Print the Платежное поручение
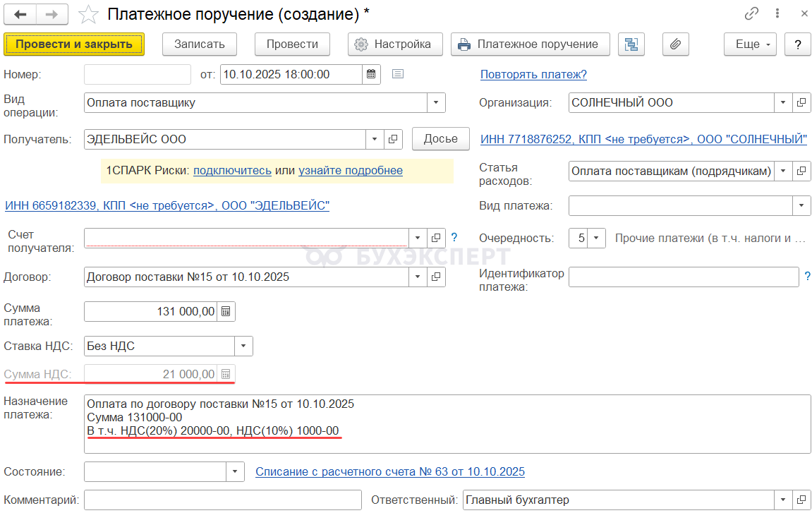812x513 pixels. coord(528,44)
